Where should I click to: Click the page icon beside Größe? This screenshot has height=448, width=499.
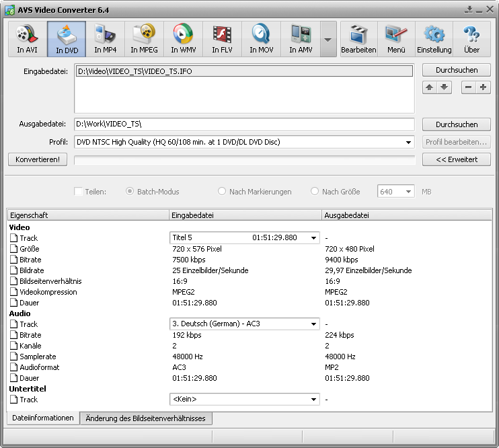[x=13, y=249]
